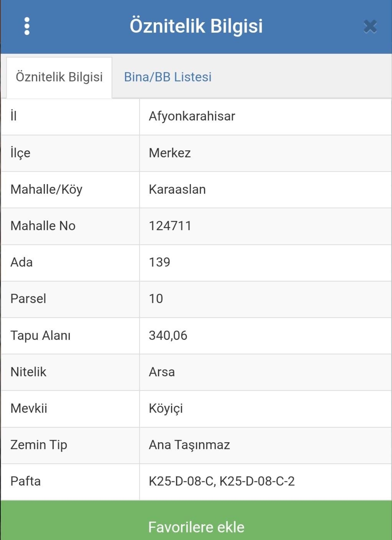Click the Karaaslan neighborhood value
The image size is (392, 540).
point(177,189)
